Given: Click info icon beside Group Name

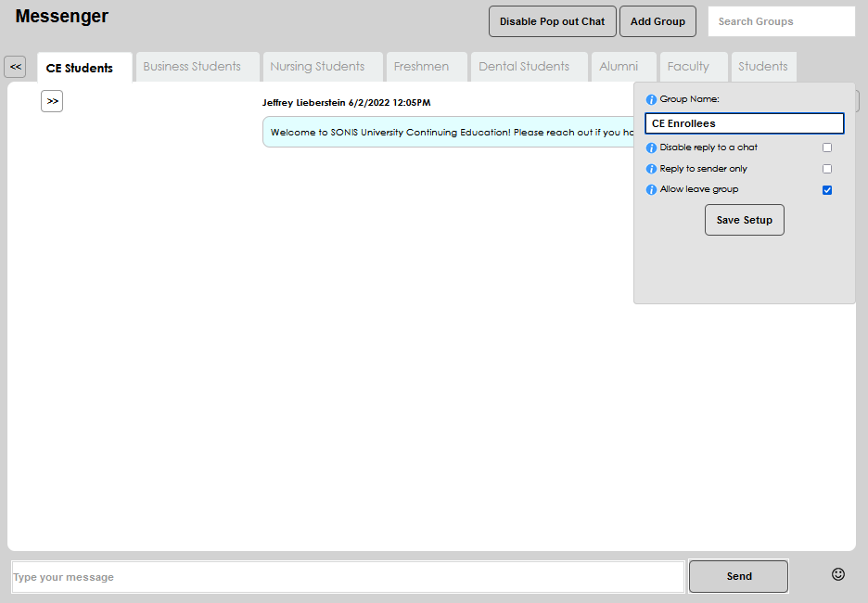Looking at the screenshot, I should (x=651, y=99).
